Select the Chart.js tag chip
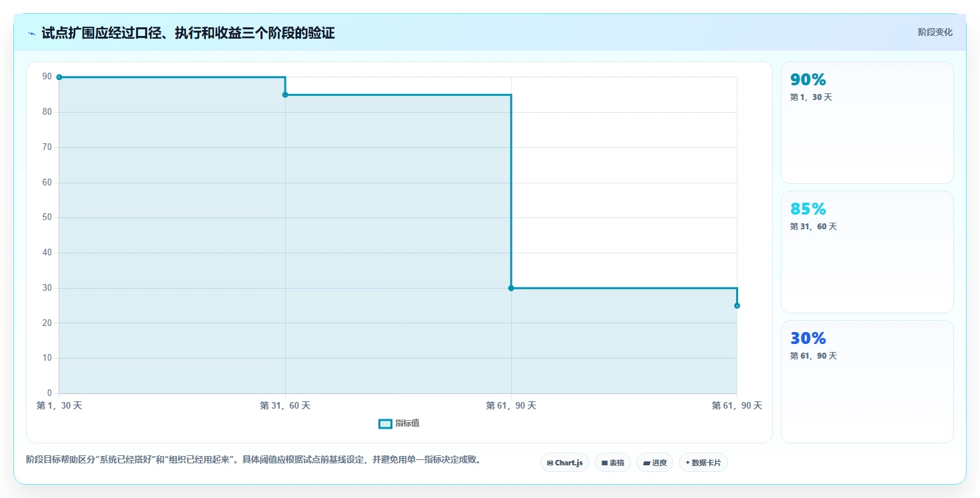Viewport: 980px width, 498px height. 564,463
